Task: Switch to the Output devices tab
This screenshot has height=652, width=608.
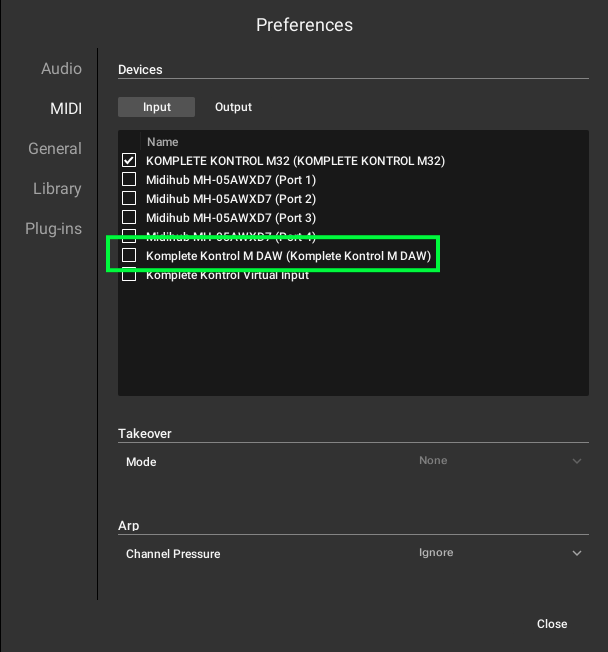Action: pos(233,107)
